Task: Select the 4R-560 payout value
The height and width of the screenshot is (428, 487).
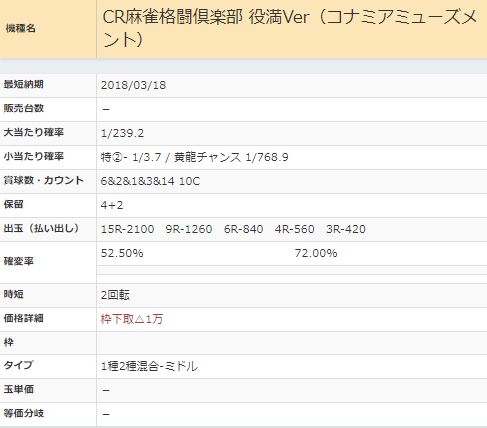Action: pos(295,229)
